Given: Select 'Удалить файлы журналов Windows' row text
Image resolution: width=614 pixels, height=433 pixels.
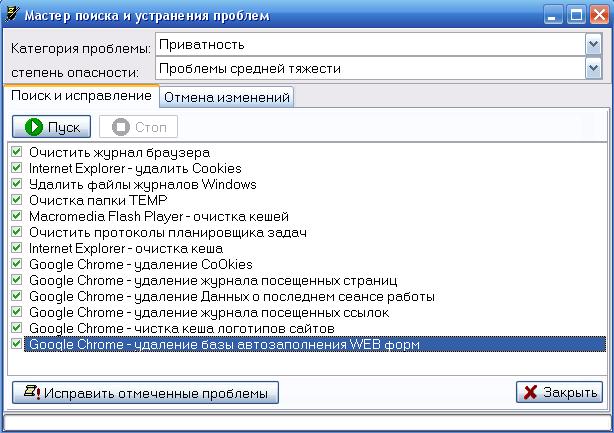Looking at the screenshot, I should coord(143,184).
